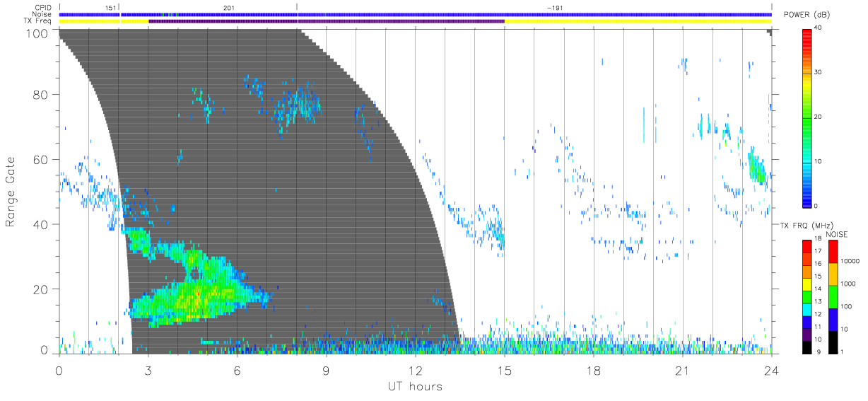Click the 100 label on NOISE scale
The height and width of the screenshot is (401, 868).
845,307
